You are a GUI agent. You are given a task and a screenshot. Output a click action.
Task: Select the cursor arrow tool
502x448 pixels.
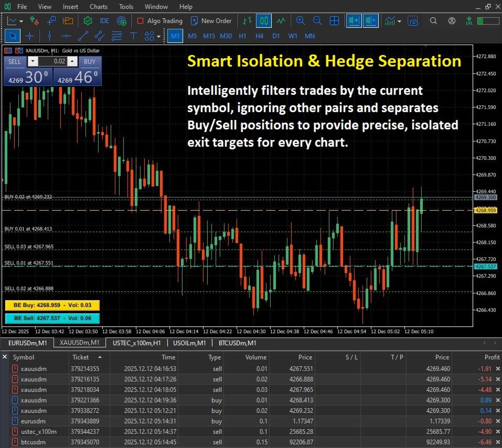(x=13, y=36)
